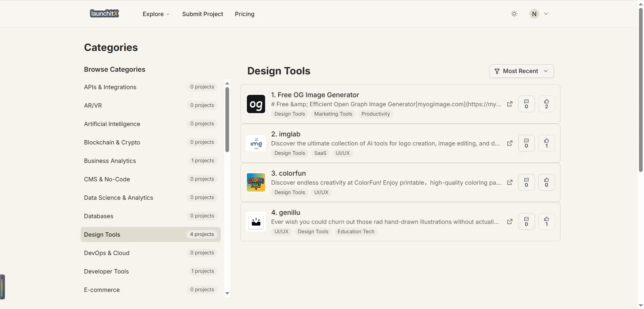Click the comments icon on genillu
The image size is (644, 309).
click(x=526, y=222)
